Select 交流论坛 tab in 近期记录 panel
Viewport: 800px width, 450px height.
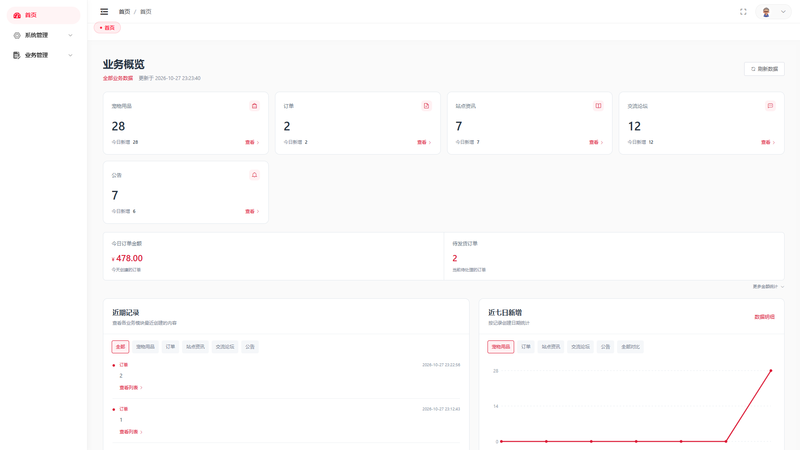coord(224,347)
